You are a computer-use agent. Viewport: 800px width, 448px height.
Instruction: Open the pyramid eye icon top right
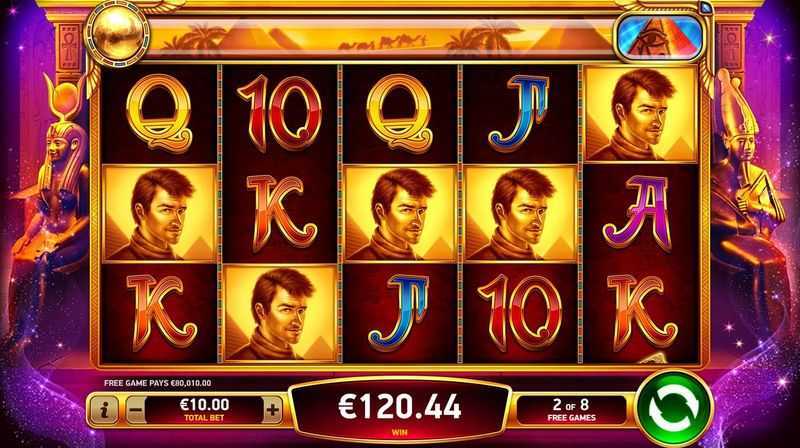click(660, 37)
